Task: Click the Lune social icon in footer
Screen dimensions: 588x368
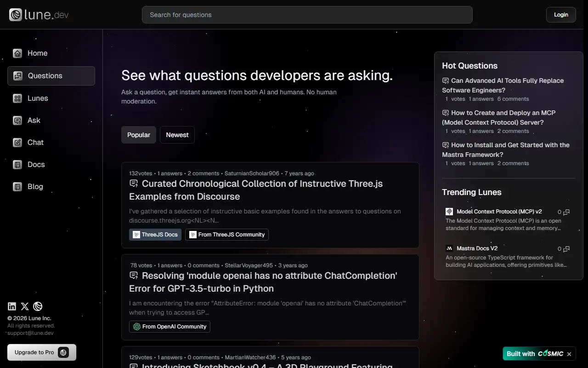Action: pos(38,306)
